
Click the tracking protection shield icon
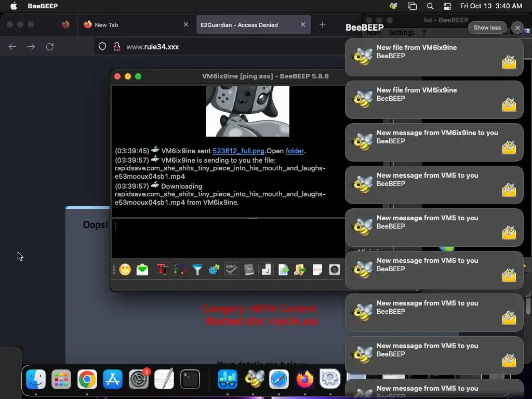(102, 46)
